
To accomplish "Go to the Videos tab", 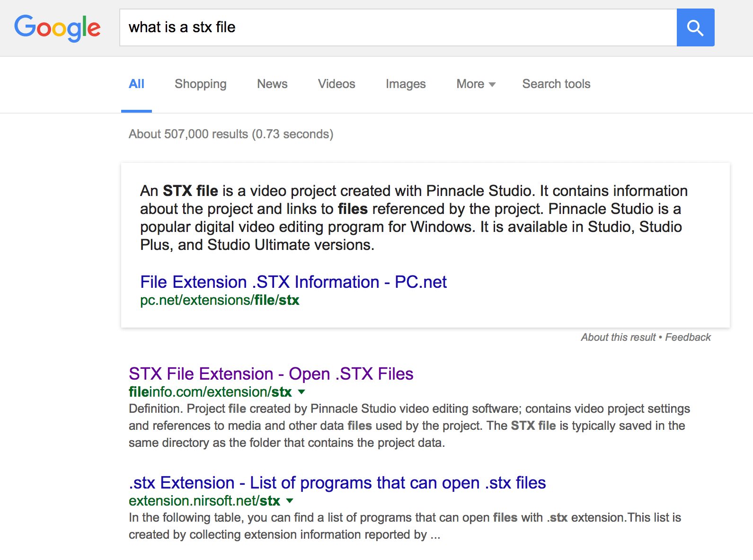I will [x=336, y=84].
